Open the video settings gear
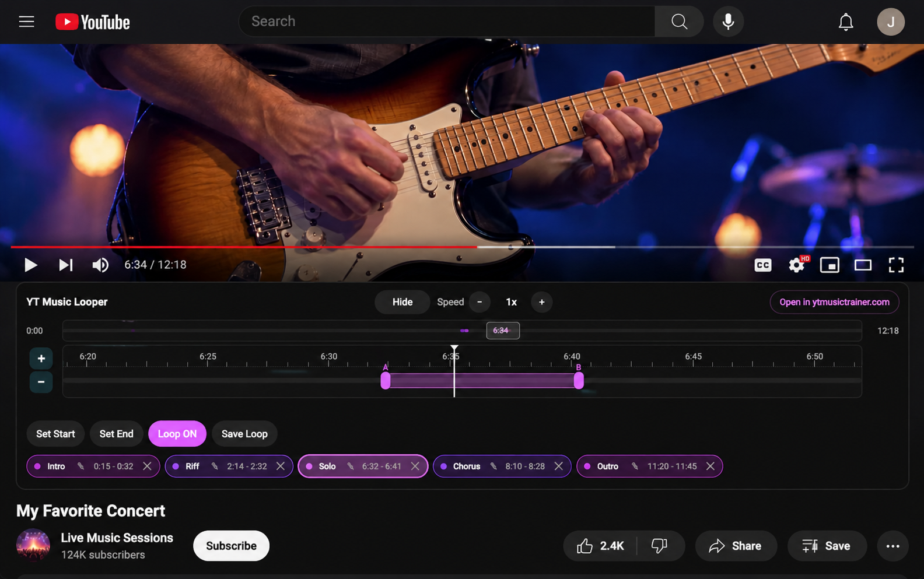Image resolution: width=924 pixels, height=579 pixels. [x=796, y=265]
